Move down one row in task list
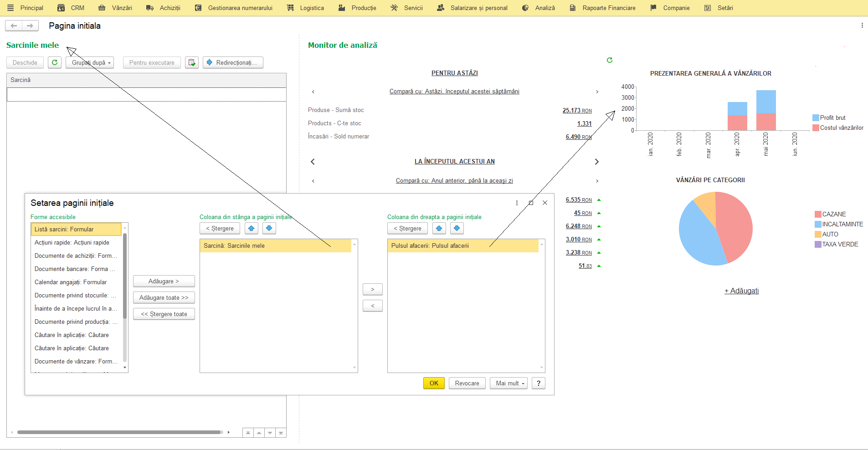The width and height of the screenshot is (868, 450). (270, 433)
